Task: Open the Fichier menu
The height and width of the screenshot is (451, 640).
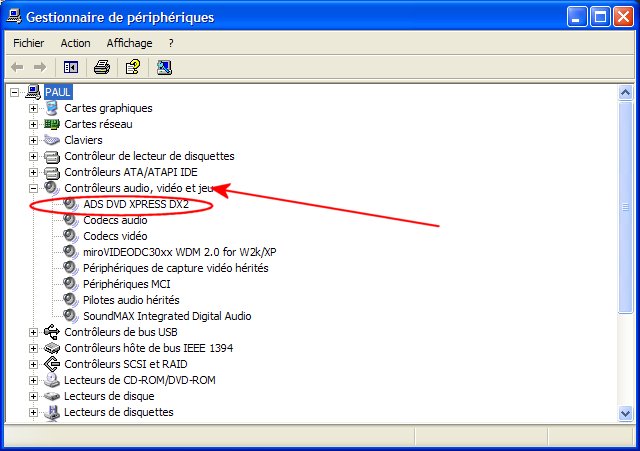Action: [x=29, y=43]
